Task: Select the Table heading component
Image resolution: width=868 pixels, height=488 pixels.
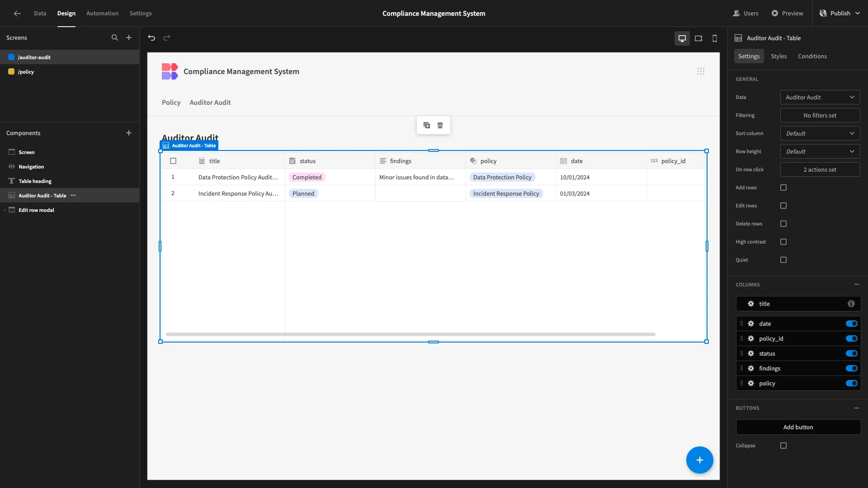Action: (70, 181)
